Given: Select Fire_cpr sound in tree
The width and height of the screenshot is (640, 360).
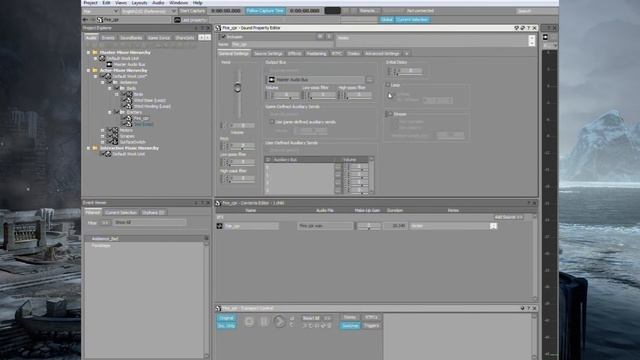Looking at the screenshot, I should pos(142,118).
